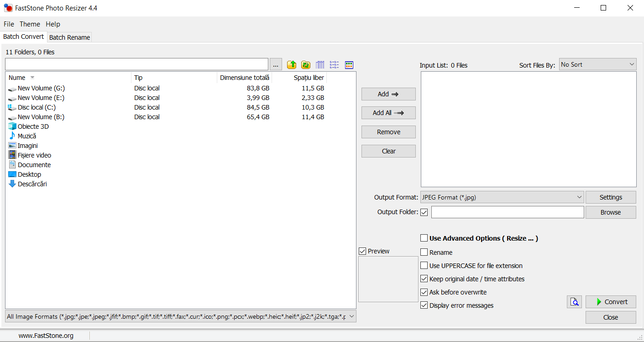This screenshot has width=644, height=342.
Task: Select the Batch Convert tab
Action: (24, 37)
